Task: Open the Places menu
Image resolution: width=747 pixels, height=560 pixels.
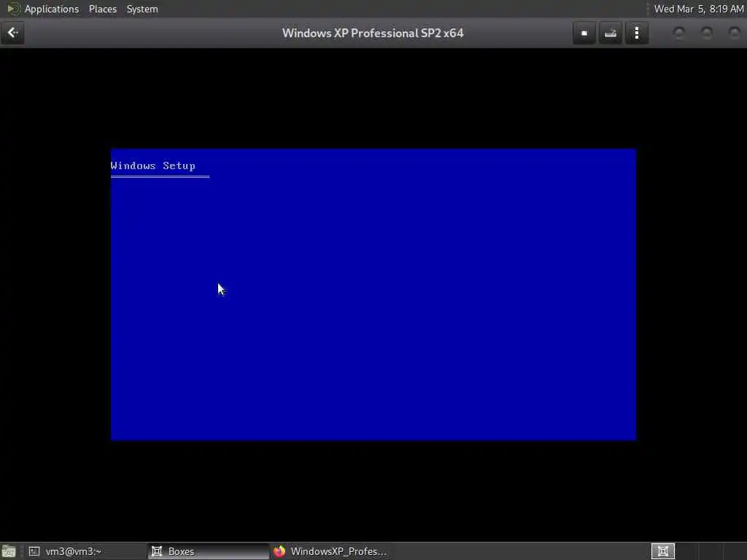Action: tap(102, 9)
